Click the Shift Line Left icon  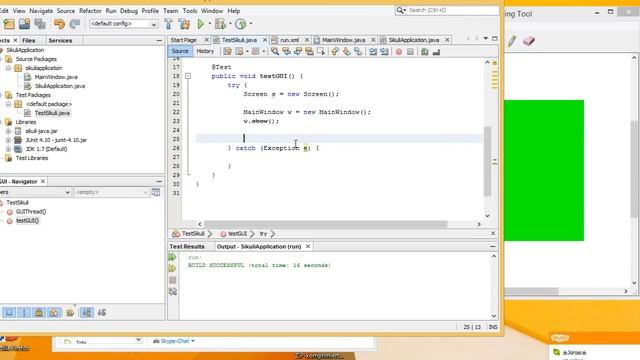(x=373, y=51)
